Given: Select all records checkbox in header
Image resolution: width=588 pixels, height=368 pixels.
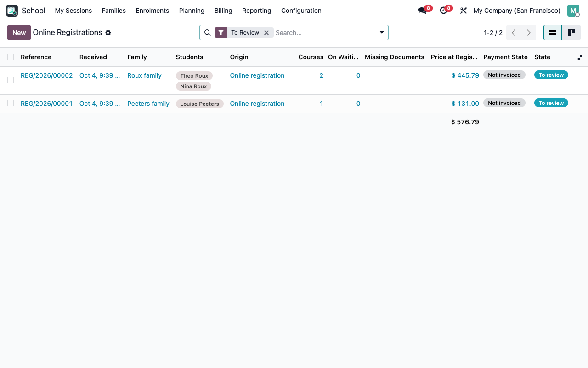Looking at the screenshot, I should (x=11, y=57).
